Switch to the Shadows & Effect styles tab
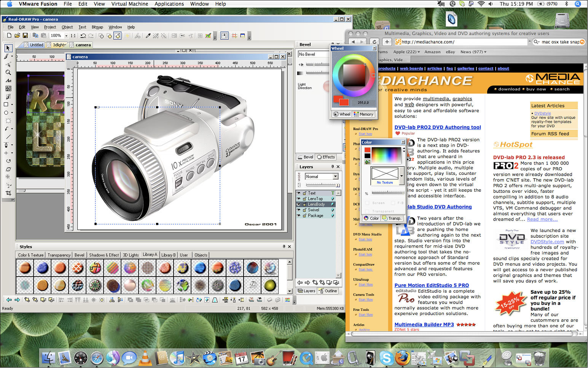This screenshot has width=588, height=368. pyautogui.click(x=104, y=255)
